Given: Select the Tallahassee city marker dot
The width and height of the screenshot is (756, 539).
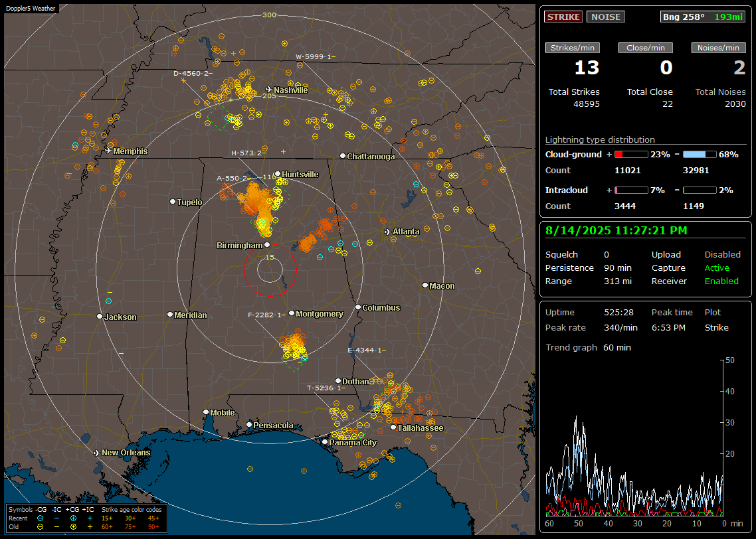Looking at the screenshot, I should pyautogui.click(x=393, y=427).
